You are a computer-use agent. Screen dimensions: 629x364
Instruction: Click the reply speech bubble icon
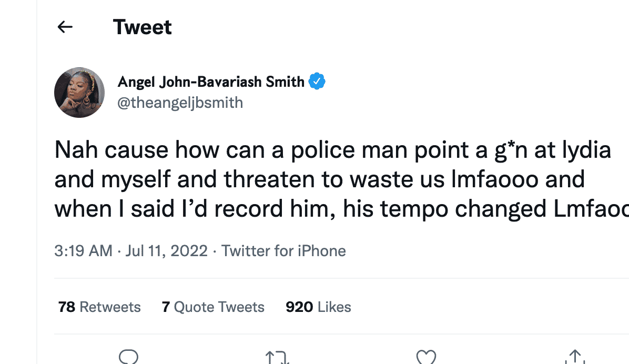(x=128, y=357)
